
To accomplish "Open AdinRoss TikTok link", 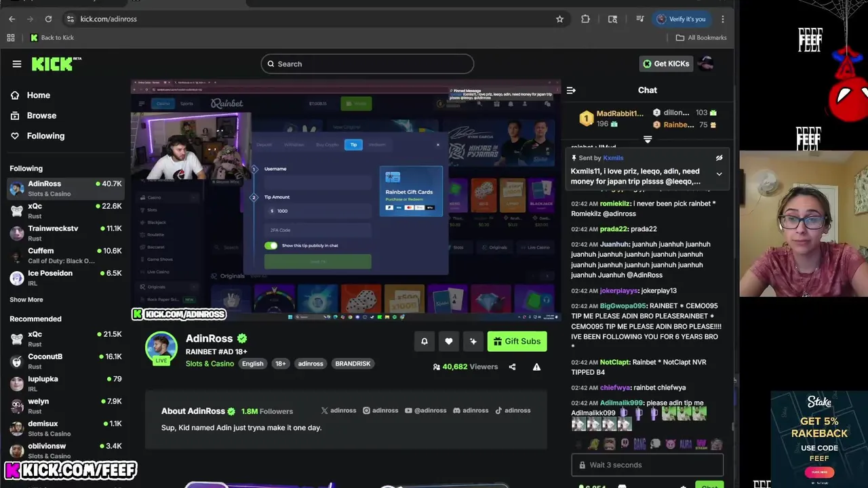I will click(513, 410).
